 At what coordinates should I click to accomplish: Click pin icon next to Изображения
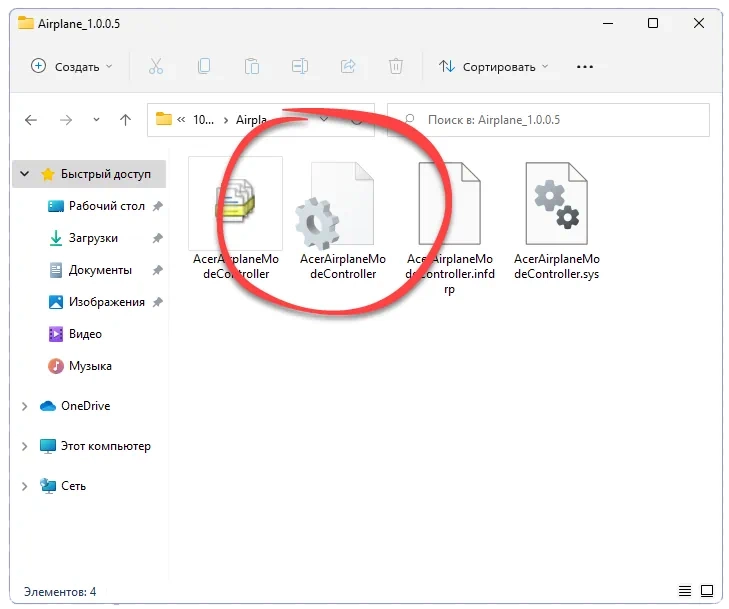coord(158,302)
